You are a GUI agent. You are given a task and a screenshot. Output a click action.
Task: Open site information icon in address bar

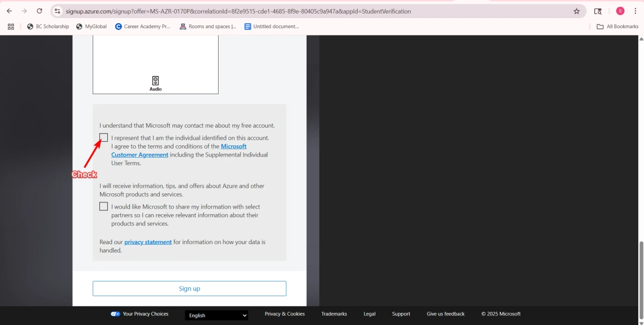[58, 11]
